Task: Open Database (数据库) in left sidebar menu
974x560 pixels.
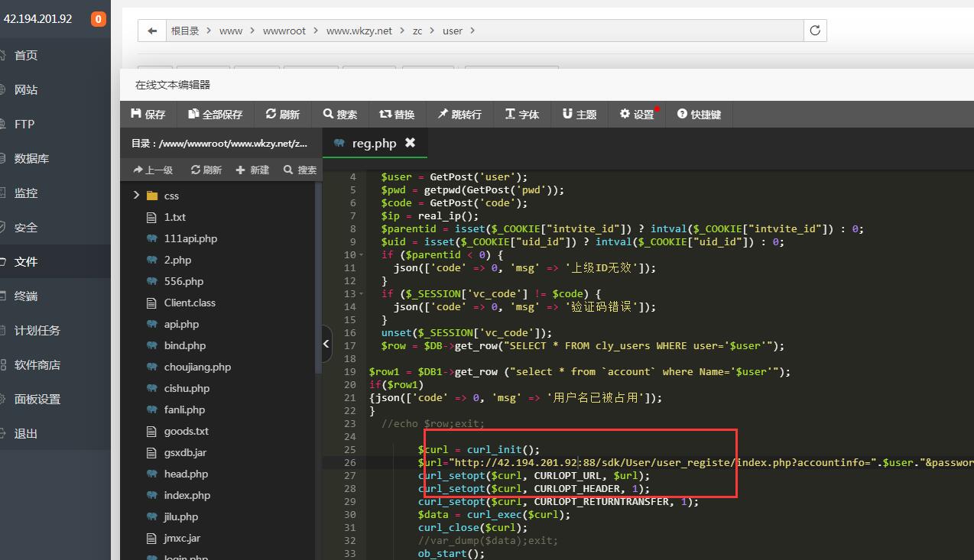Action: click(x=31, y=159)
